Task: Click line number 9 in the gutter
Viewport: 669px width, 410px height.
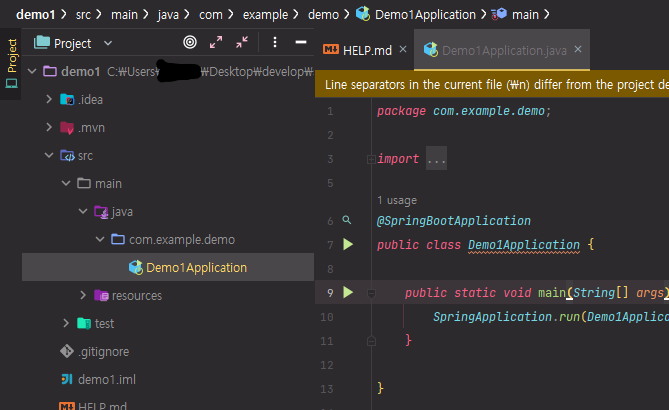Action: (x=330, y=293)
